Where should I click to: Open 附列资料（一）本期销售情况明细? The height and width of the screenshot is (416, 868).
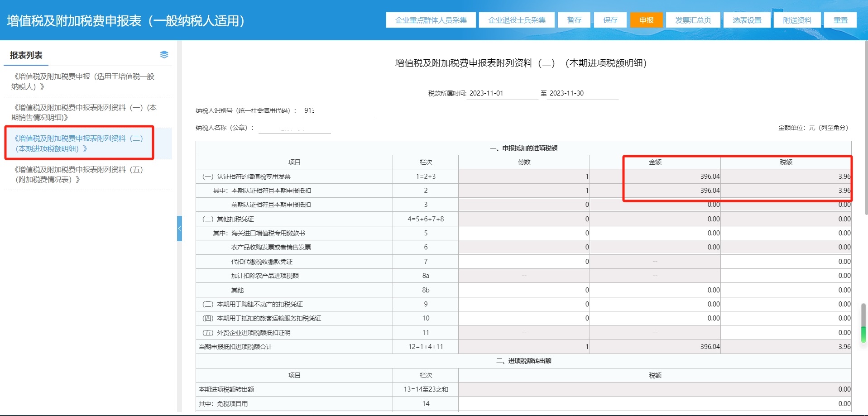[84, 112]
